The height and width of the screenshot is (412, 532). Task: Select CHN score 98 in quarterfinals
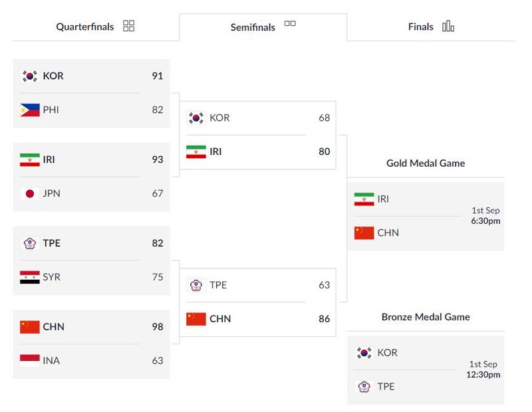[158, 326]
